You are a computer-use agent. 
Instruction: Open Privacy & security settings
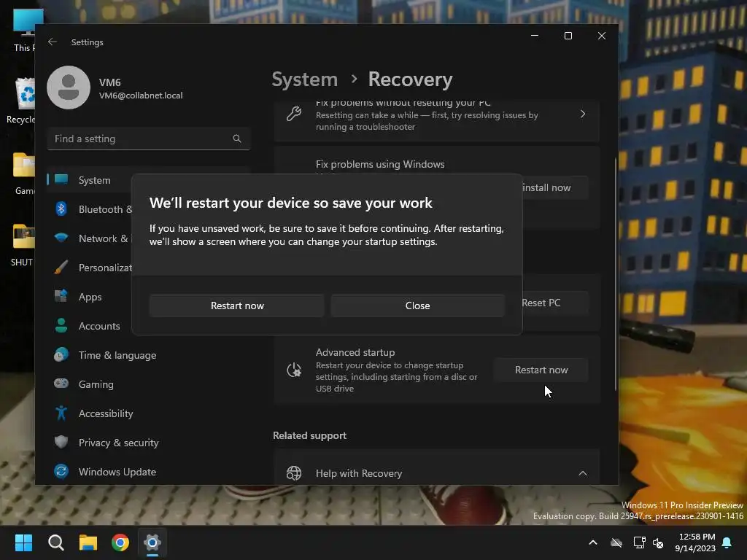tap(149, 443)
